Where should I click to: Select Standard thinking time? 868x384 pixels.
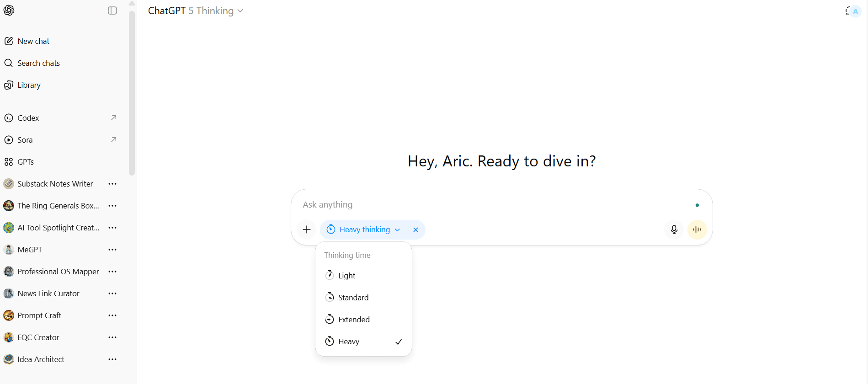click(x=353, y=298)
